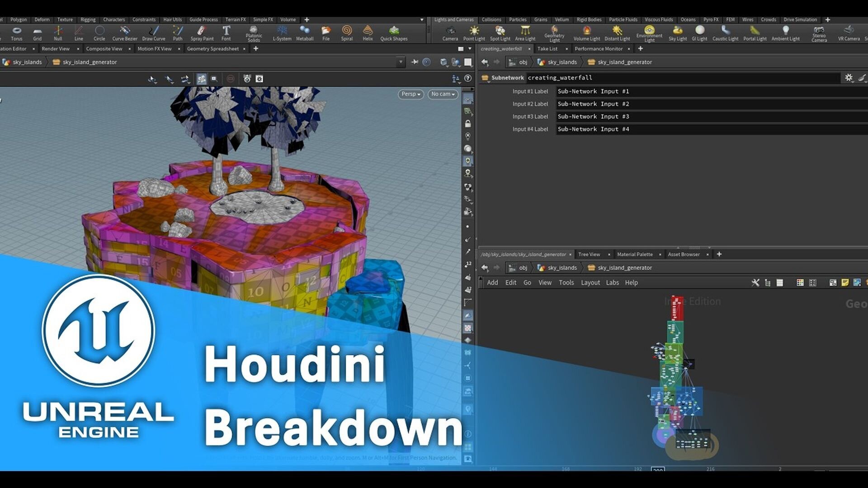868x488 pixels.
Task: Toggle the pin on viewport pane
Action: pyautogui.click(x=415, y=62)
